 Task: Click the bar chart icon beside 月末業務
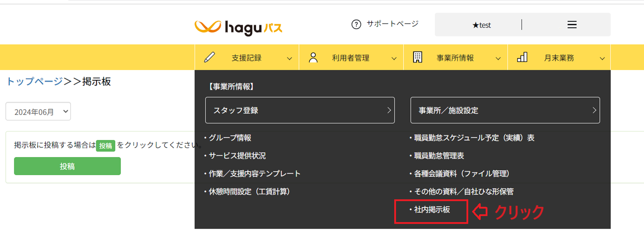click(522, 57)
